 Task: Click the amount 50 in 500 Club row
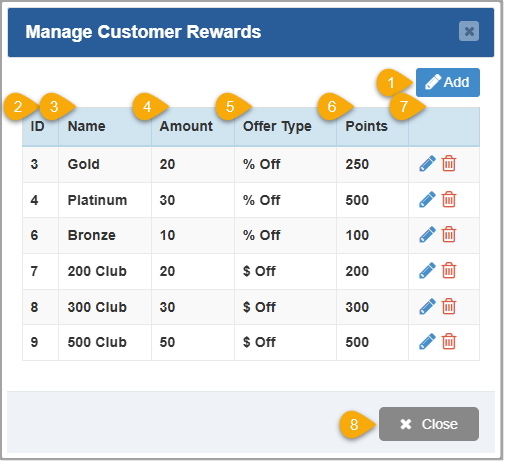167,342
